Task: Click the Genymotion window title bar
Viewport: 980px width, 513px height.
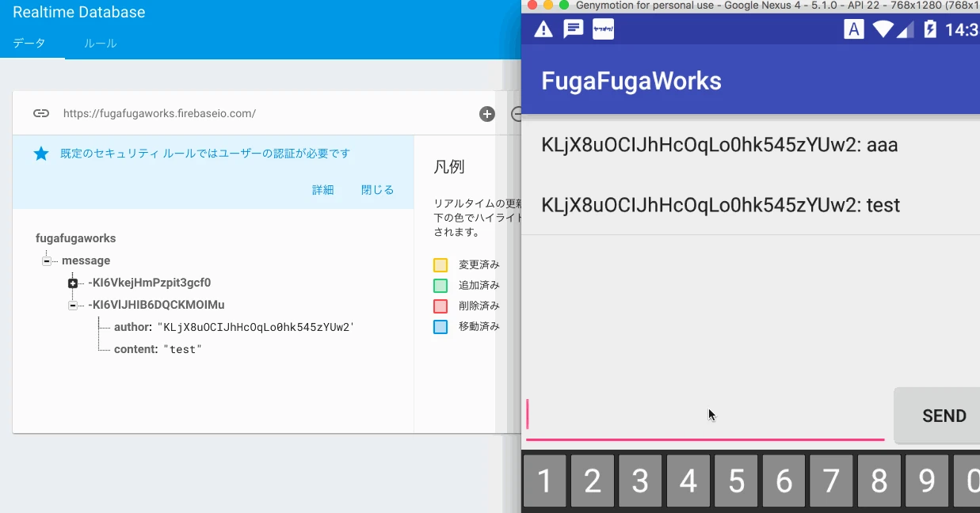Action: point(750,6)
